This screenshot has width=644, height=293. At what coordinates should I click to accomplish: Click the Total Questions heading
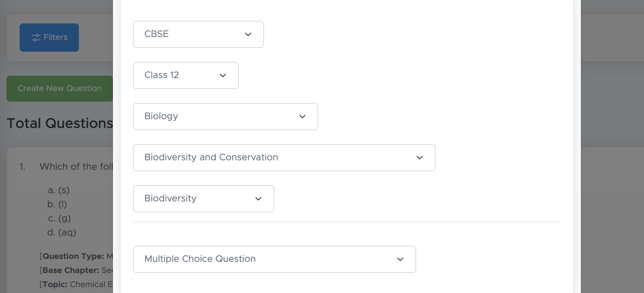pos(60,123)
